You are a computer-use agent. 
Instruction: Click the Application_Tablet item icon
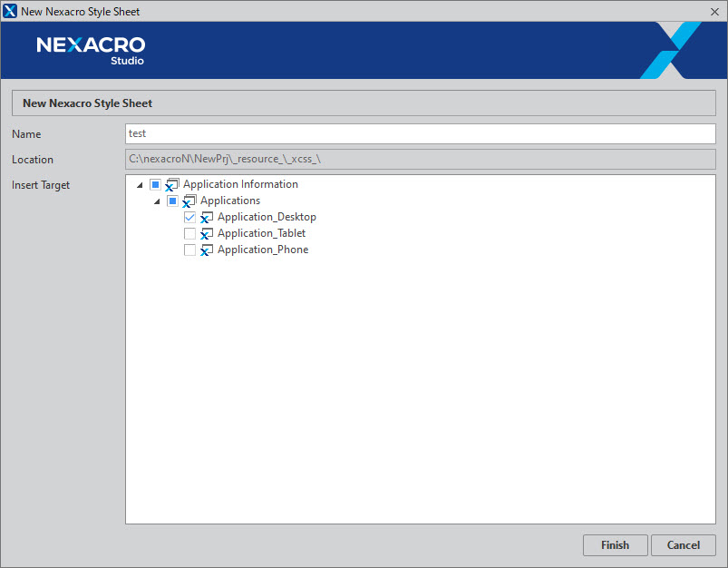click(x=207, y=234)
